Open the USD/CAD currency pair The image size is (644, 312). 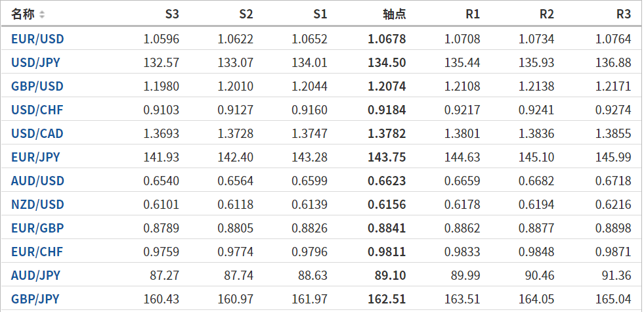[x=37, y=133]
